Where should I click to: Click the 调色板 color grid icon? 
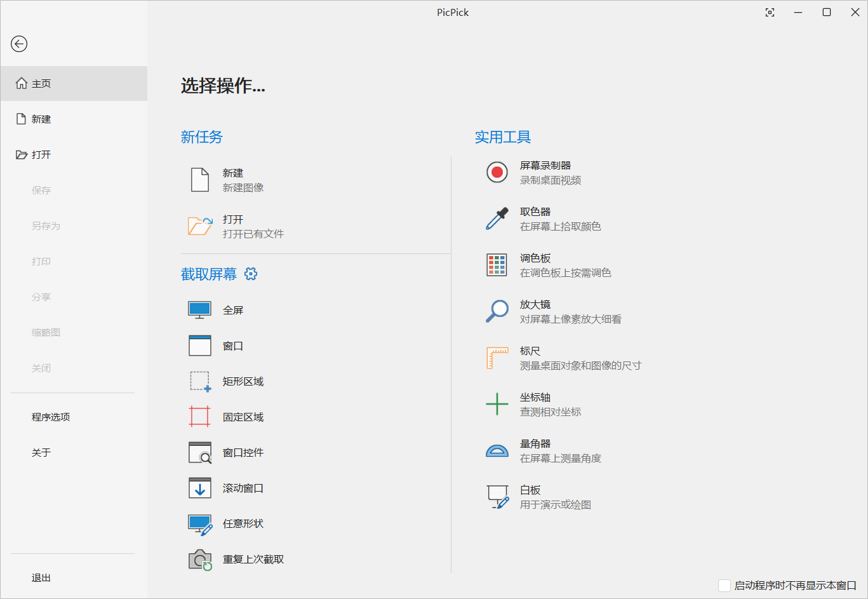(x=497, y=265)
